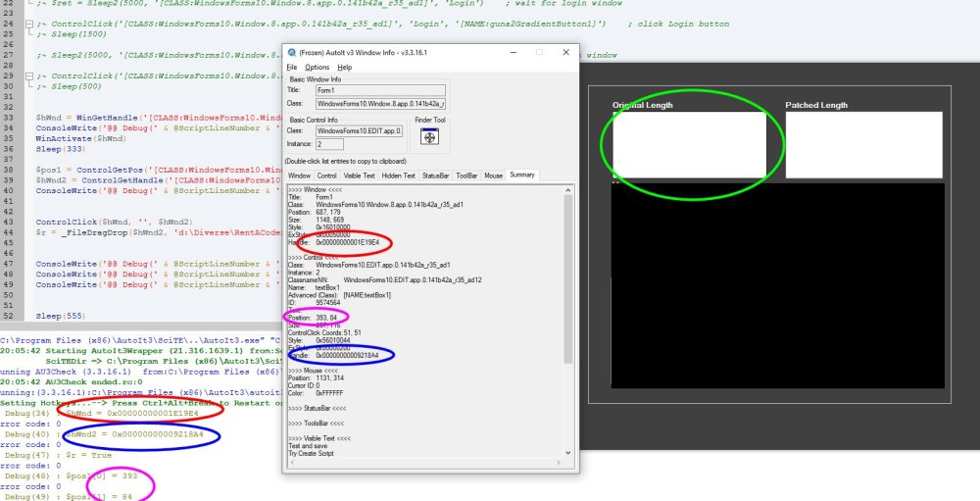Click the Instance field showing 2
Viewport: 980px width, 501px height.
click(328, 144)
